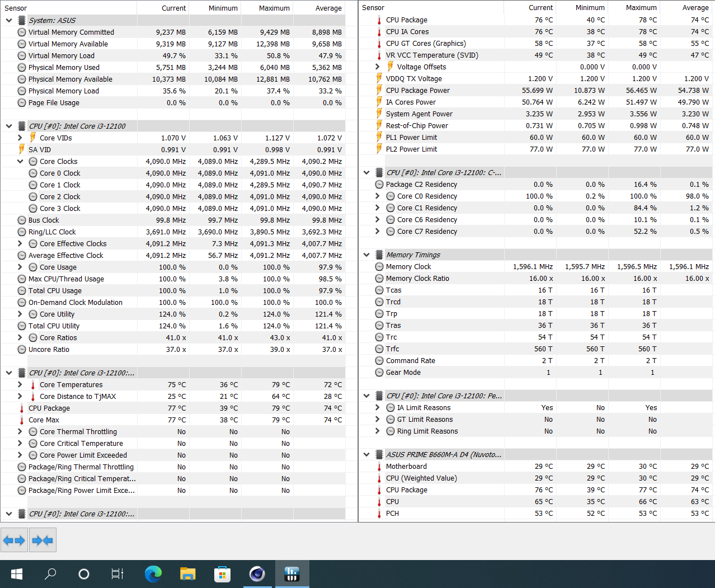715x588 pixels.
Task: Click clock icon of Bus Clock row
Action: [x=22, y=220]
